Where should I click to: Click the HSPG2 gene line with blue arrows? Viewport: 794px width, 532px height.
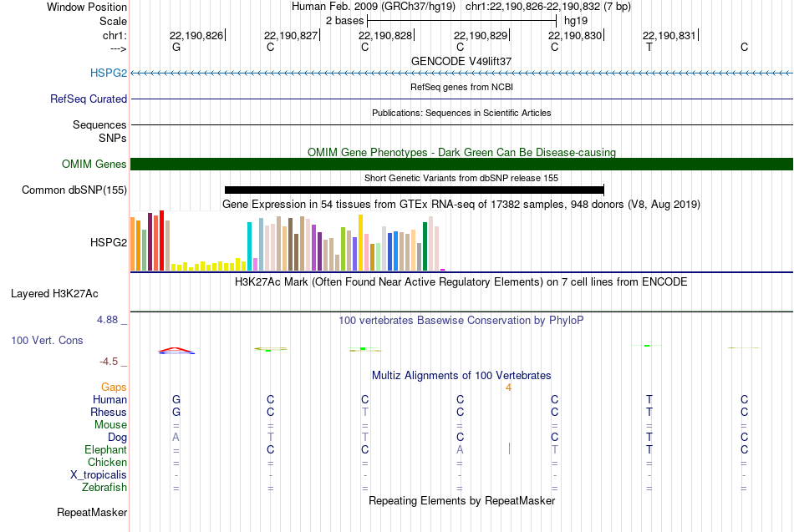(462, 73)
